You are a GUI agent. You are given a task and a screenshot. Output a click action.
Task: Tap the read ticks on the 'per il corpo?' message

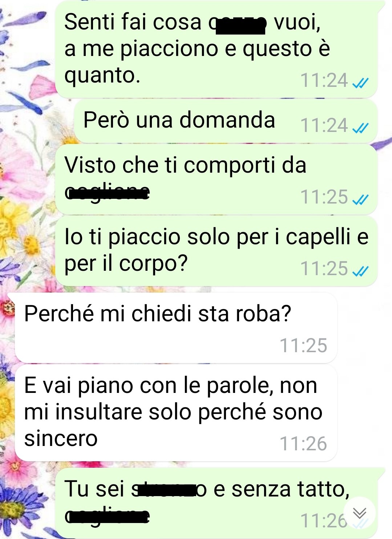[361, 271]
